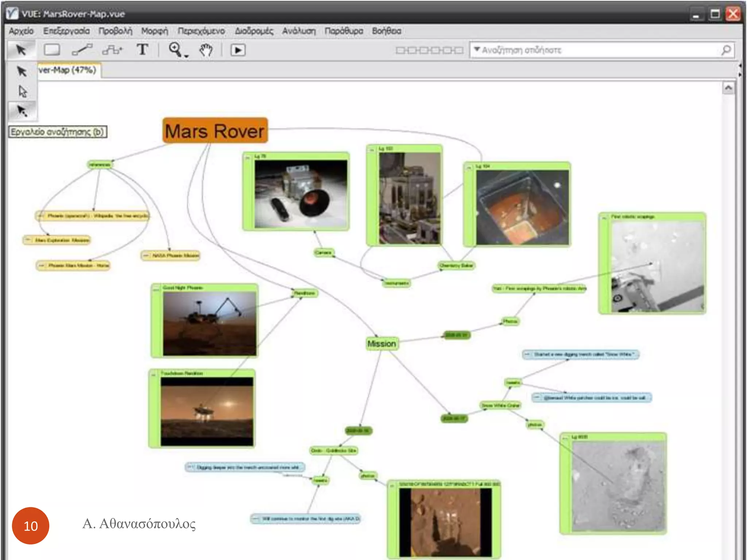Open the Διαδρομές menu
The width and height of the screenshot is (747, 560).
point(254,31)
